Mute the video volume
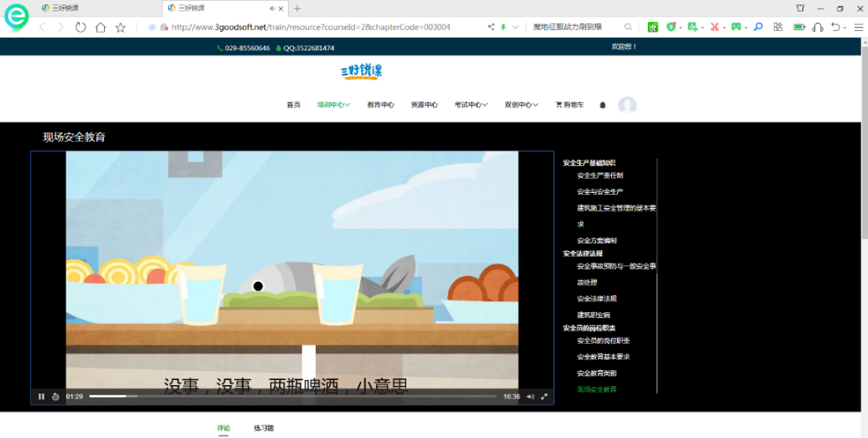 click(530, 396)
